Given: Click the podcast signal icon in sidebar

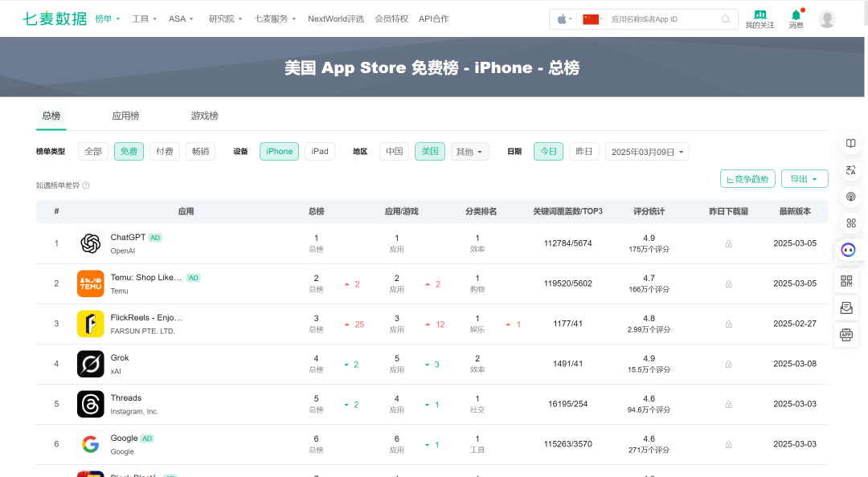Looking at the screenshot, I should pyautogui.click(x=851, y=197).
